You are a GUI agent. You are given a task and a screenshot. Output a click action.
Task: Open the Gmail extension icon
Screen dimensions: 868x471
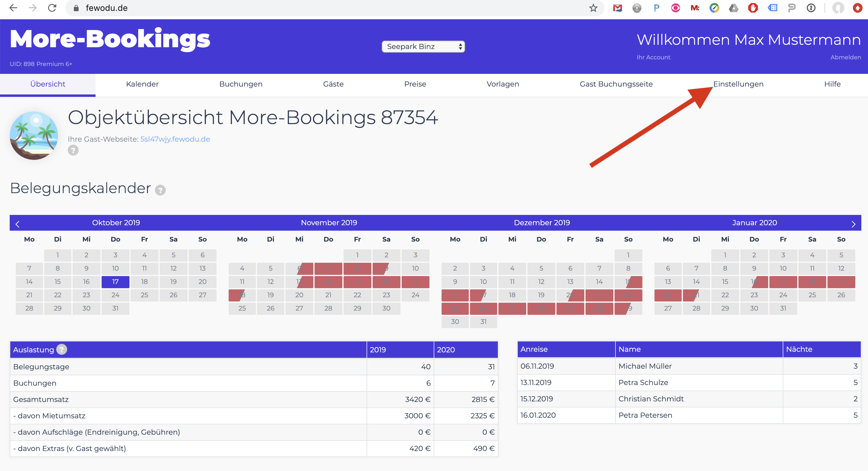click(617, 8)
